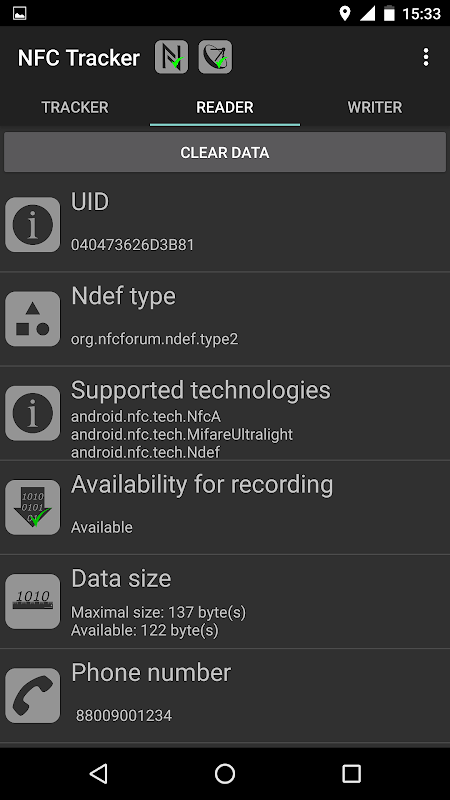450x800 pixels.
Task: Tap the Supported technologies info icon
Action: [33, 413]
